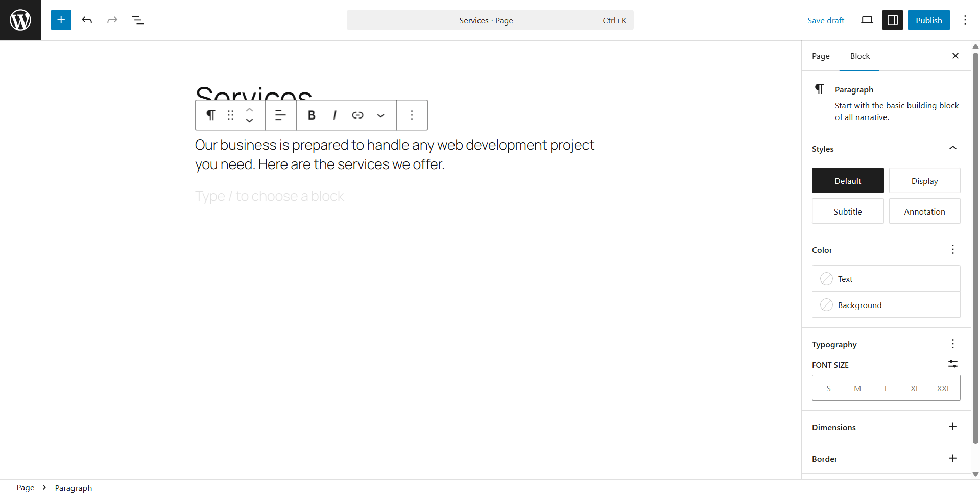Click Save draft link
The image size is (980, 494).
[x=825, y=20]
